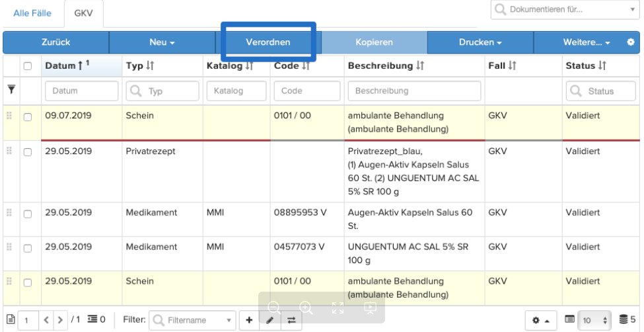Image resolution: width=644 pixels, height=332 pixels.
Task: Sort by the Fall column arrows
Action: (512, 65)
